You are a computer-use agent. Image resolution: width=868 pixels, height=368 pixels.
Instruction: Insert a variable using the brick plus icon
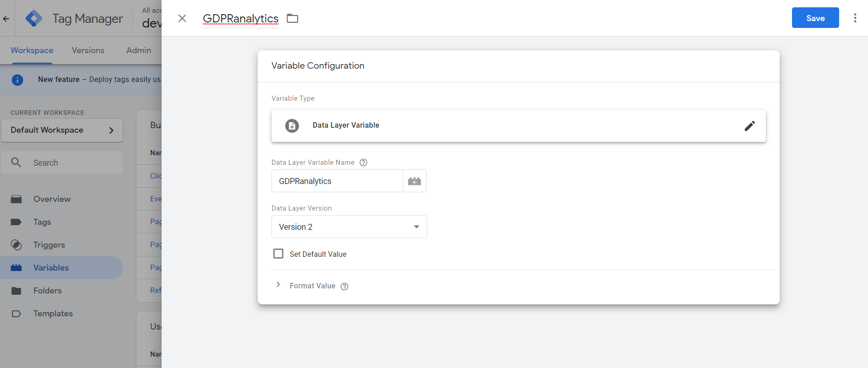(x=415, y=181)
